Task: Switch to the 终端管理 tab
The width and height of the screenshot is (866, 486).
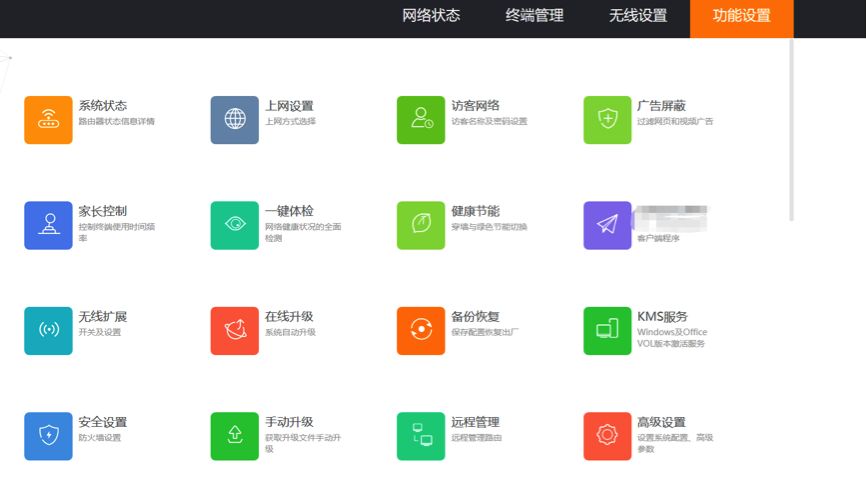Action: pyautogui.click(x=534, y=15)
